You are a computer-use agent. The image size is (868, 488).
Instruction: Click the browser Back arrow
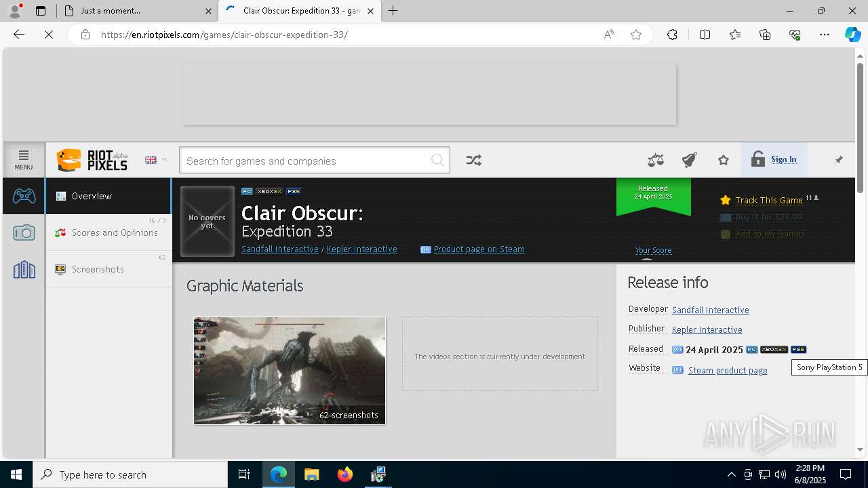tap(19, 35)
